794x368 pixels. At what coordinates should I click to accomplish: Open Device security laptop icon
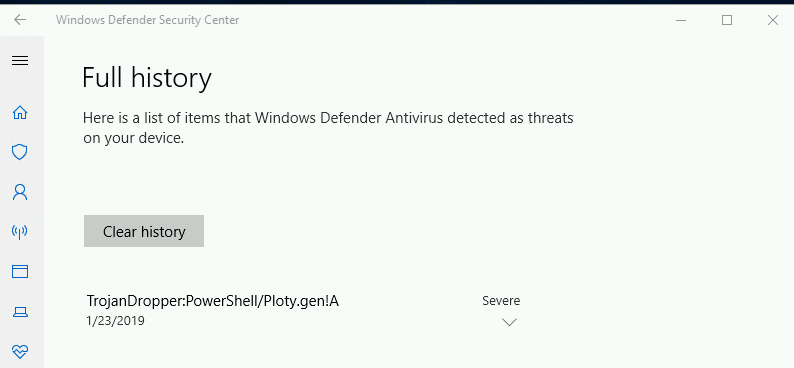[20, 312]
